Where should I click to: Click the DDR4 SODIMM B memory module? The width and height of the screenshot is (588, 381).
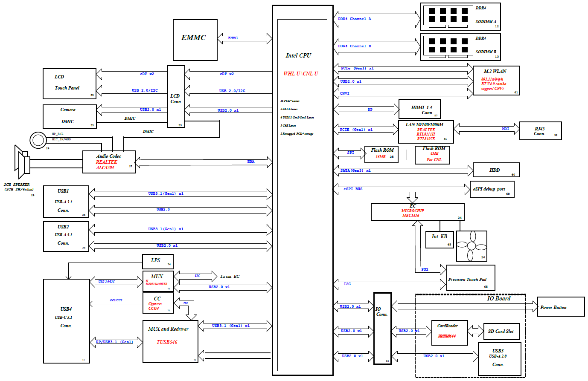[460, 47]
